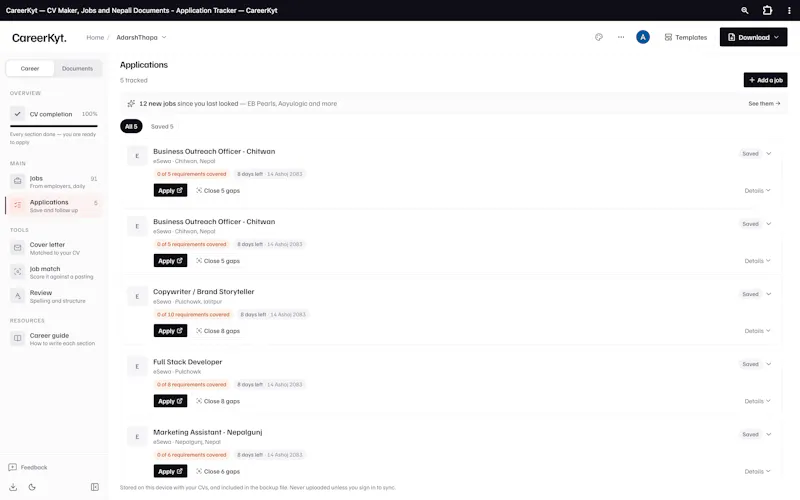Click the Applications checklist icon in sidebar

[x=17, y=206]
